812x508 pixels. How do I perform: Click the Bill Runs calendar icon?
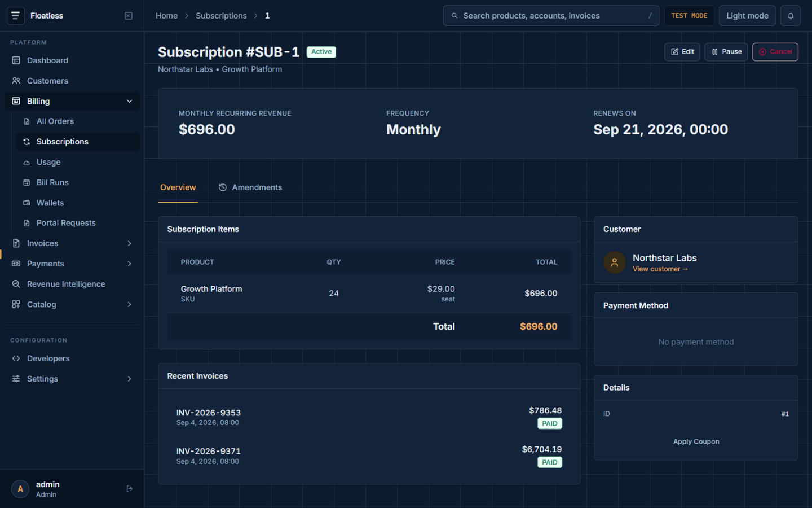[27, 182]
